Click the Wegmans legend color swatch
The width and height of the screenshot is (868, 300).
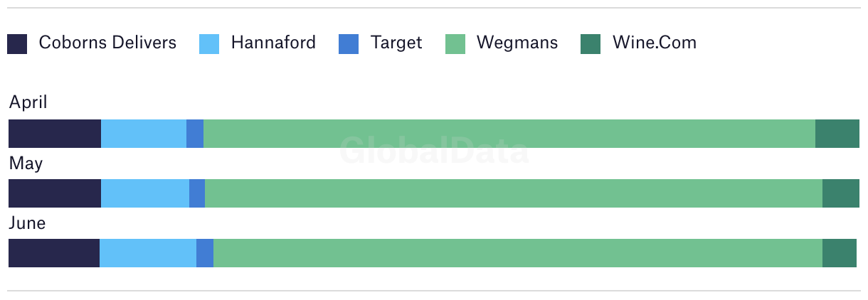pos(455,44)
